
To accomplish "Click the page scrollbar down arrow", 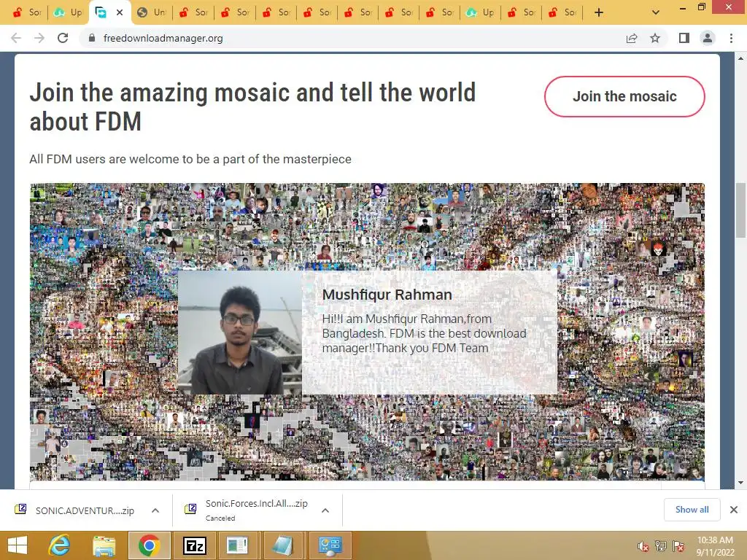I will point(741,483).
